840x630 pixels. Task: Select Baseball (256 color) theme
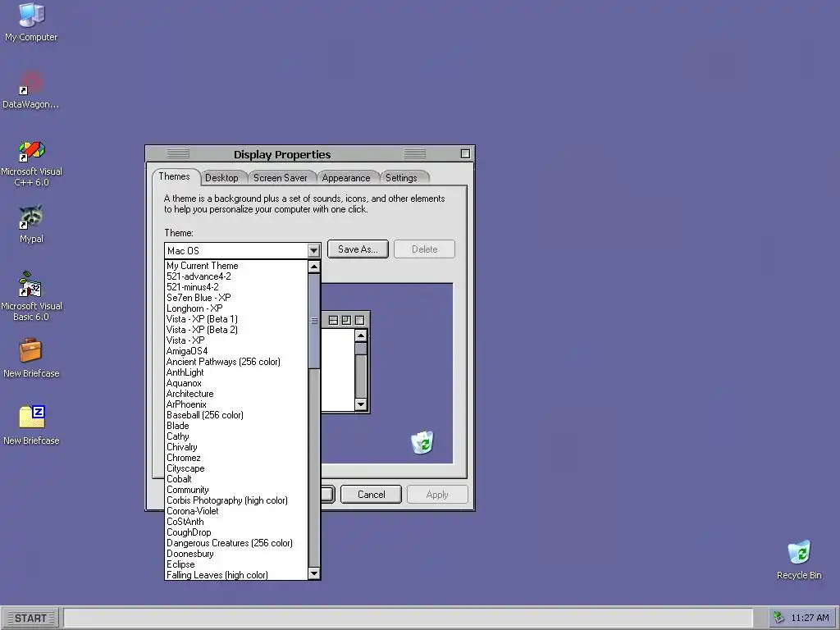coord(236,415)
